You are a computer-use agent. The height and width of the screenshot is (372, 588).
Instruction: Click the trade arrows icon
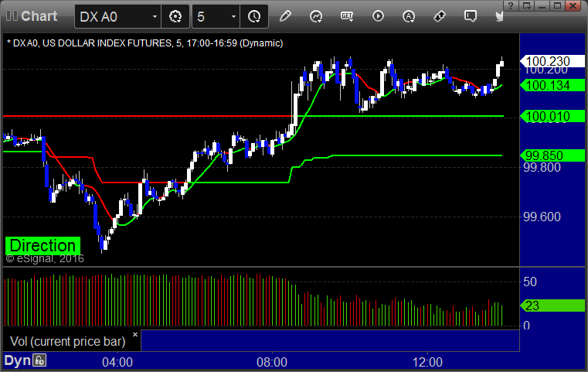tap(440, 16)
